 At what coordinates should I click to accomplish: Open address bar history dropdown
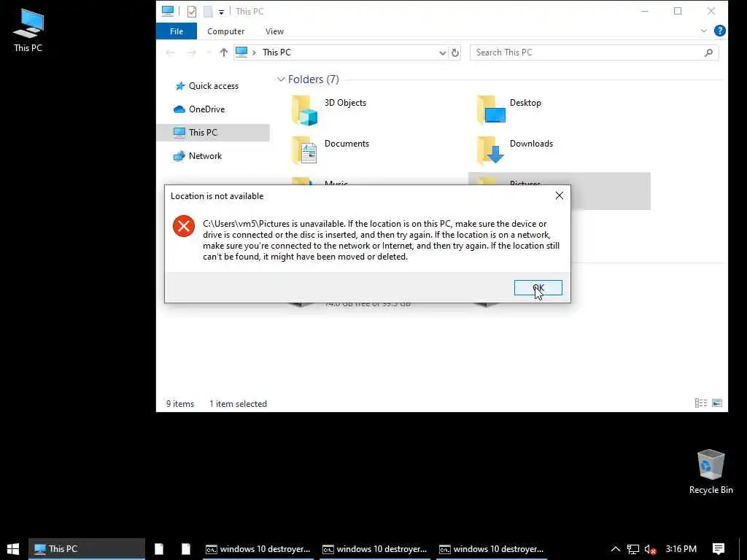tap(443, 52)
